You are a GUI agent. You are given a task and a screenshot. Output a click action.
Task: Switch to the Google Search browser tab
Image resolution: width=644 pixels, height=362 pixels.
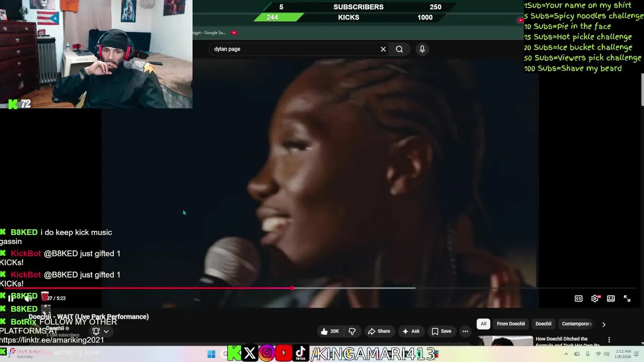(x=210, y=33)
